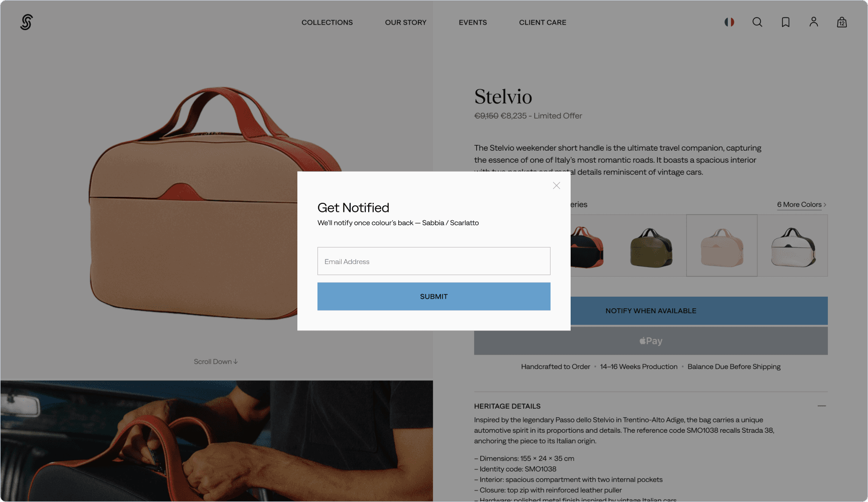Collapse the Heritage Details section
The height and width of the screenshot is (502, 868).
(x=822, y=406)
